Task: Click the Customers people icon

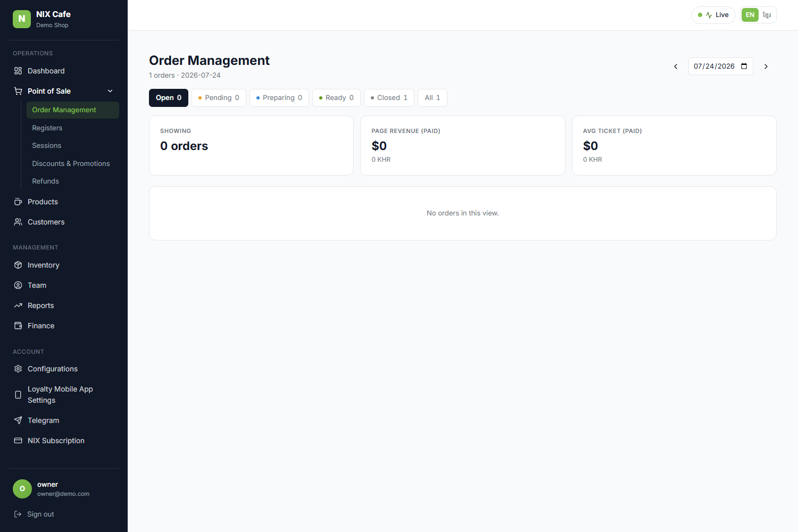Action: click(x=18, y=222)
